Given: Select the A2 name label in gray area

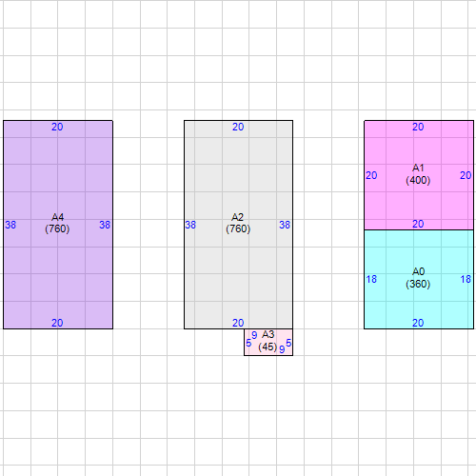Looking at the screenshot, I should tap(237, 217).
